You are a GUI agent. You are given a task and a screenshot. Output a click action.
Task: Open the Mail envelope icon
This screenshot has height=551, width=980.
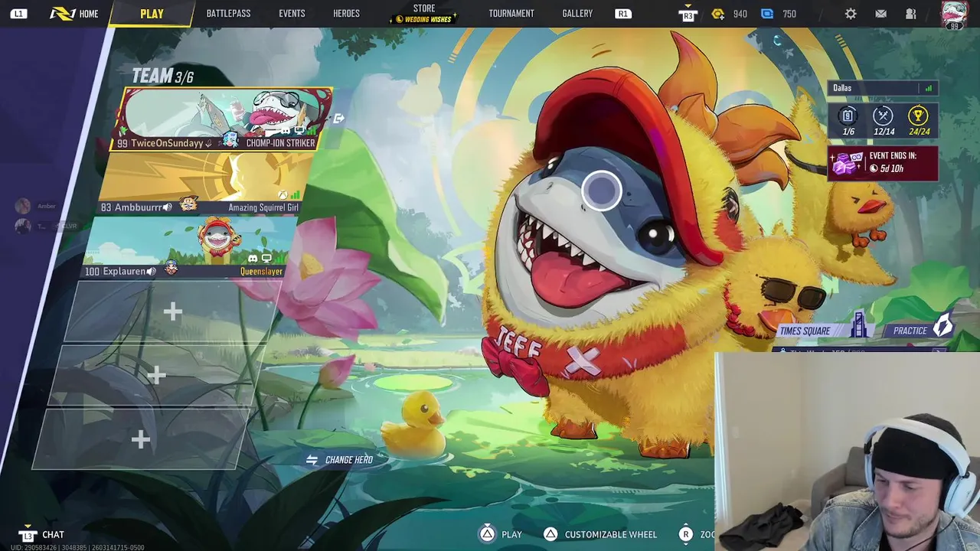(x=881, y=14)
